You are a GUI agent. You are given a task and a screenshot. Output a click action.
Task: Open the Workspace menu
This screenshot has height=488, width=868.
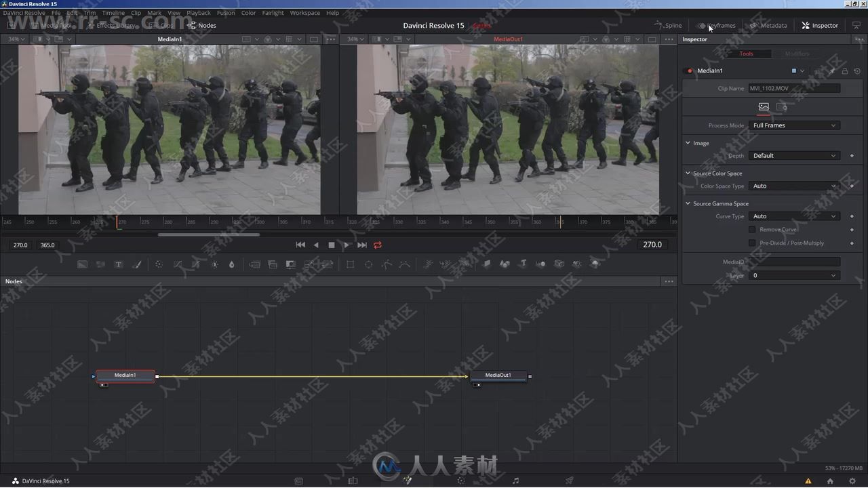(305, 13)
